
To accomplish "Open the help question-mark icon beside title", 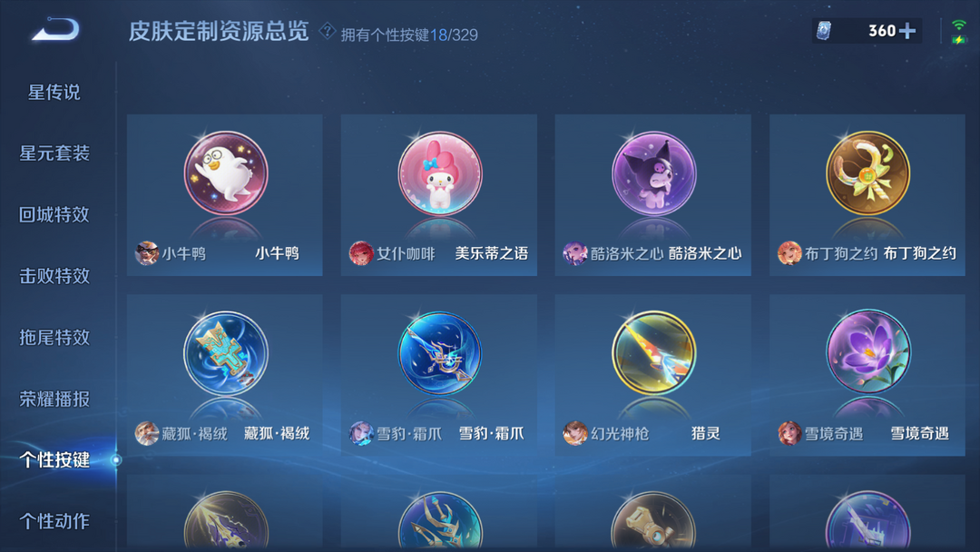I will pyautogui.click(x=327, y=31).
